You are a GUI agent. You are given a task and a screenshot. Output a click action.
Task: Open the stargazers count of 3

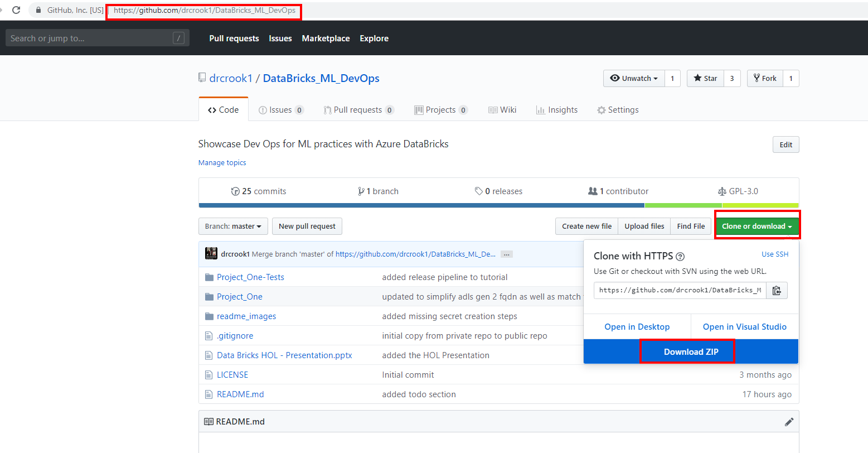point(732,78)
